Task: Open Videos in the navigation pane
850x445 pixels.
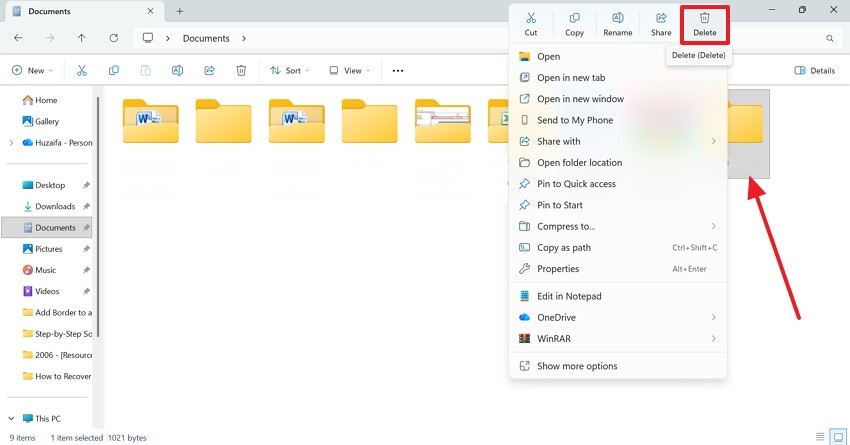Action: point(47,291)
